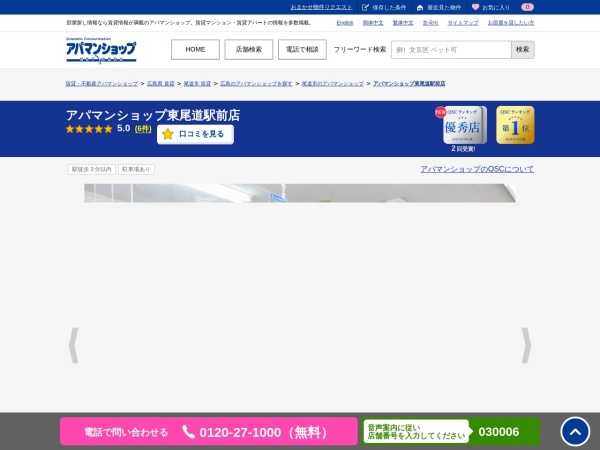The width and height of the screenshot is (600, 450).
Task: Go to 広島のアパマンショップを探す breadcrumb
Action: (256, 83)
